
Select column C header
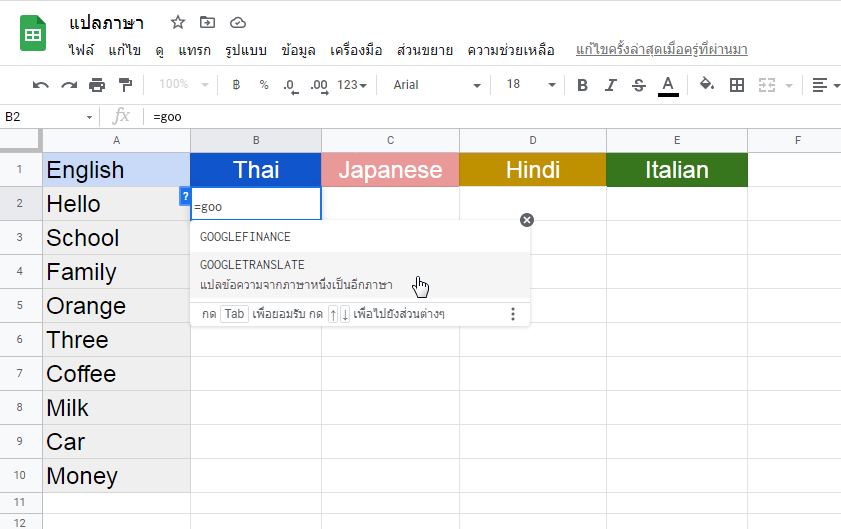(x=390, y=141)
